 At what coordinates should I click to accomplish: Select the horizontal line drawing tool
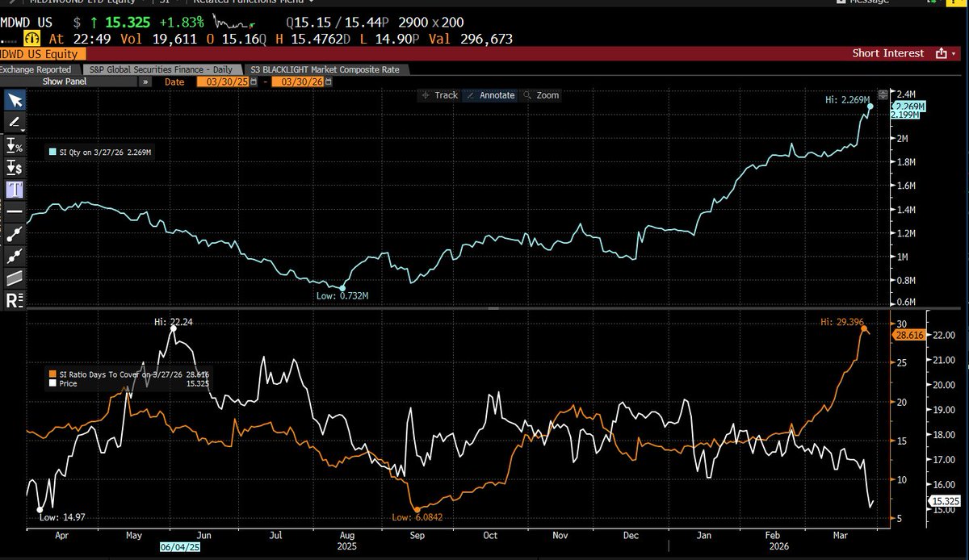(15, 211)
